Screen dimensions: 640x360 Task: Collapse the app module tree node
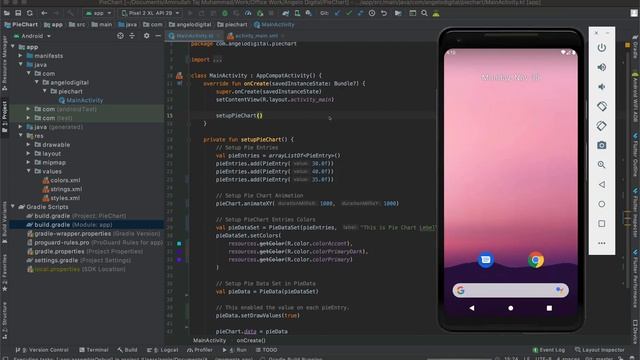pyautogui.click(x=13, y=47)
